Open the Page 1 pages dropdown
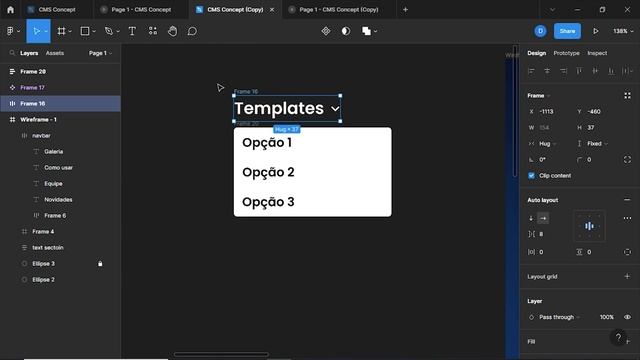Screen dimensions: 640x360 100,53
